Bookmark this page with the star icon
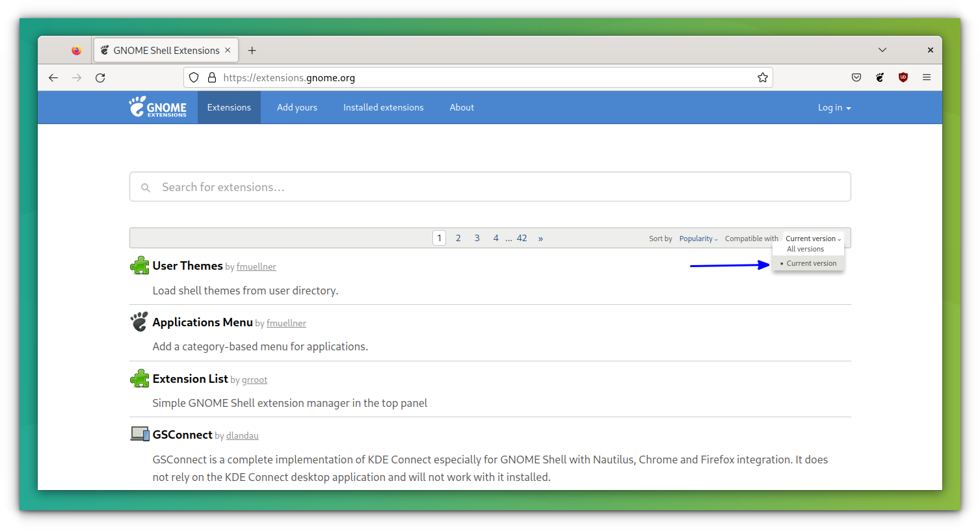 click(762, 77)
